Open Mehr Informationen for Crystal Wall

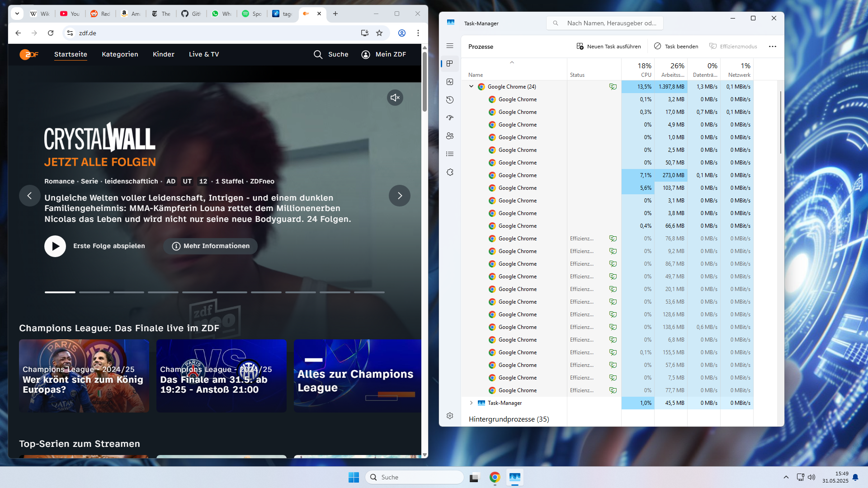211,246
